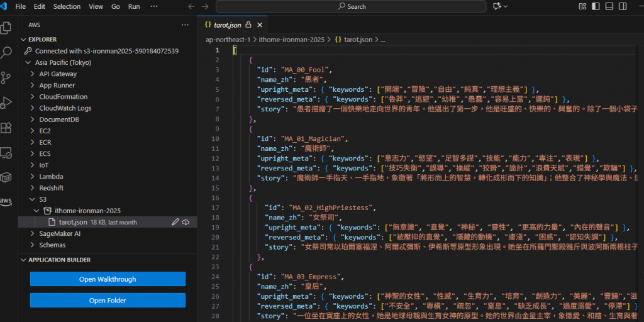Screen dimensions: 644x322
Task: Toggle the secondary side bar
Action: tap(623, 6)
